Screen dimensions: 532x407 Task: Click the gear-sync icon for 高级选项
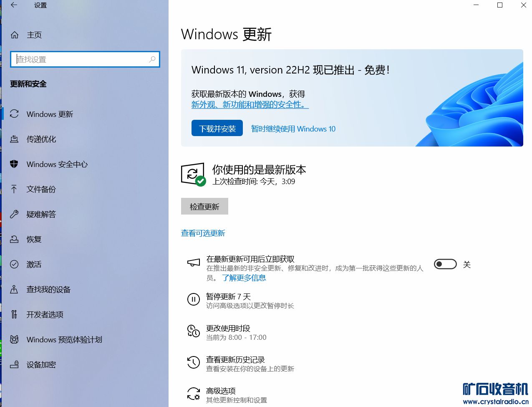[193, 394]
